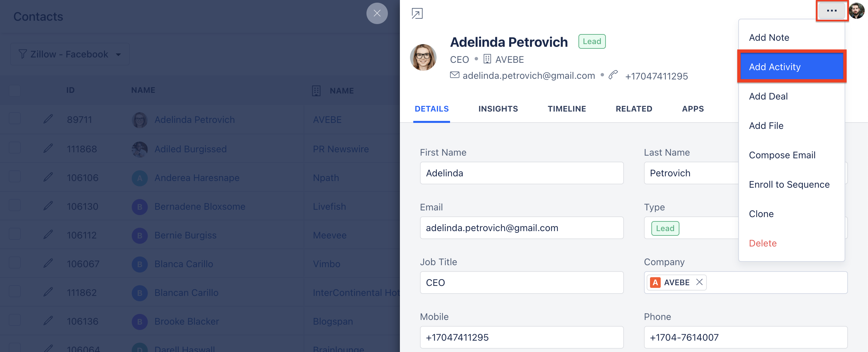
Task: Check the box for Adelinda Petrovich row
Action: pos(15,119)
